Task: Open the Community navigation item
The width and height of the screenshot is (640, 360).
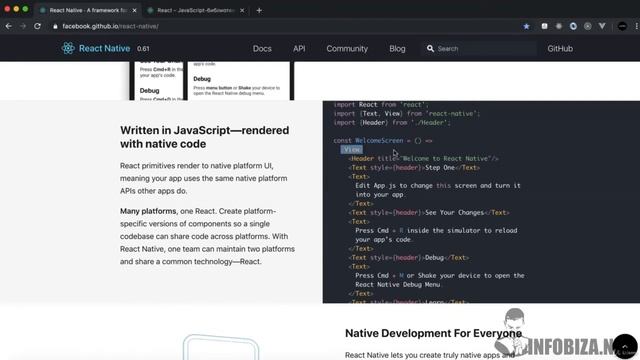Action: click(x=347, y=49)
